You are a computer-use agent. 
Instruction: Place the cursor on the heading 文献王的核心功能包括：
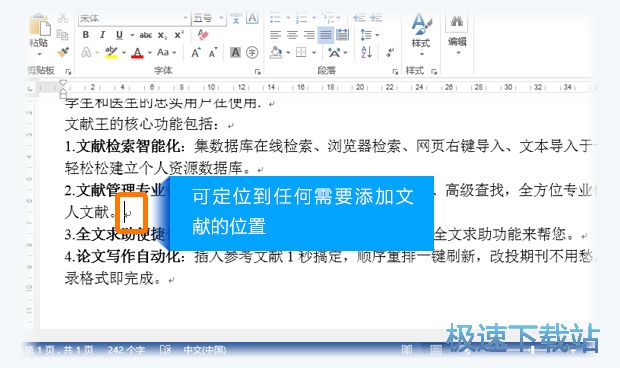pos(142,125)
